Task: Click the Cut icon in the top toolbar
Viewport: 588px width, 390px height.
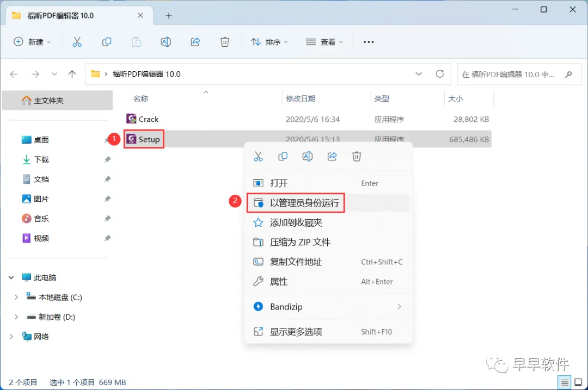Action: tap(77, 42)
